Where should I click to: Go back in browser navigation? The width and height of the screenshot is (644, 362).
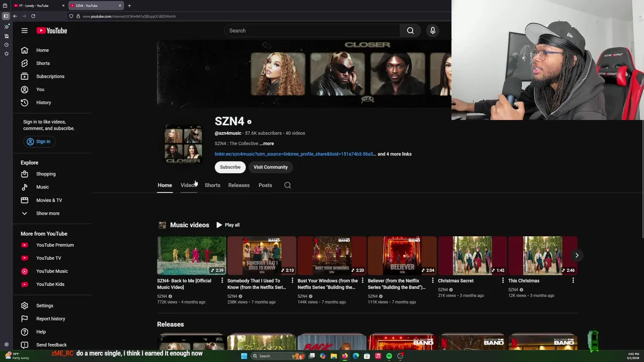(15, 16)
